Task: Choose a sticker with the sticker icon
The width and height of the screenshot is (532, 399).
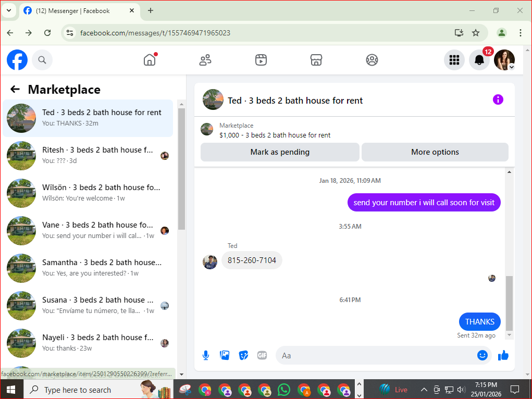Action: coord(243,356)
